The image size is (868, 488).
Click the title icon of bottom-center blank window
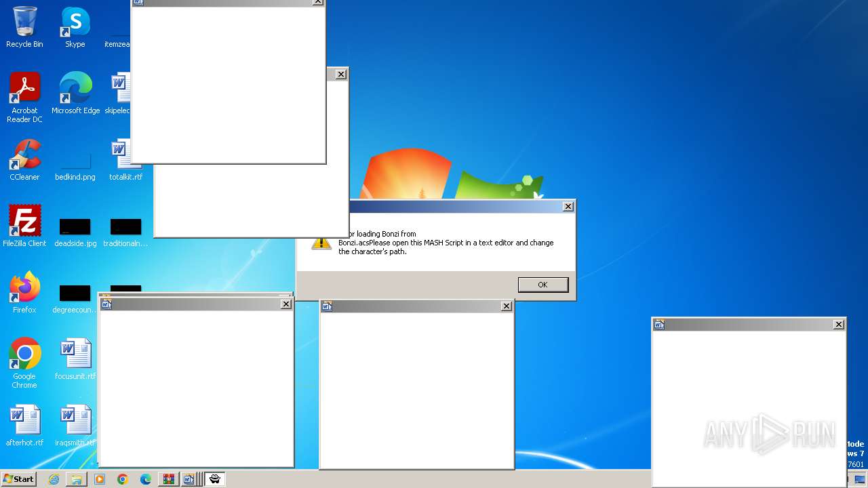pyautogui.click(x=327, y=306)
